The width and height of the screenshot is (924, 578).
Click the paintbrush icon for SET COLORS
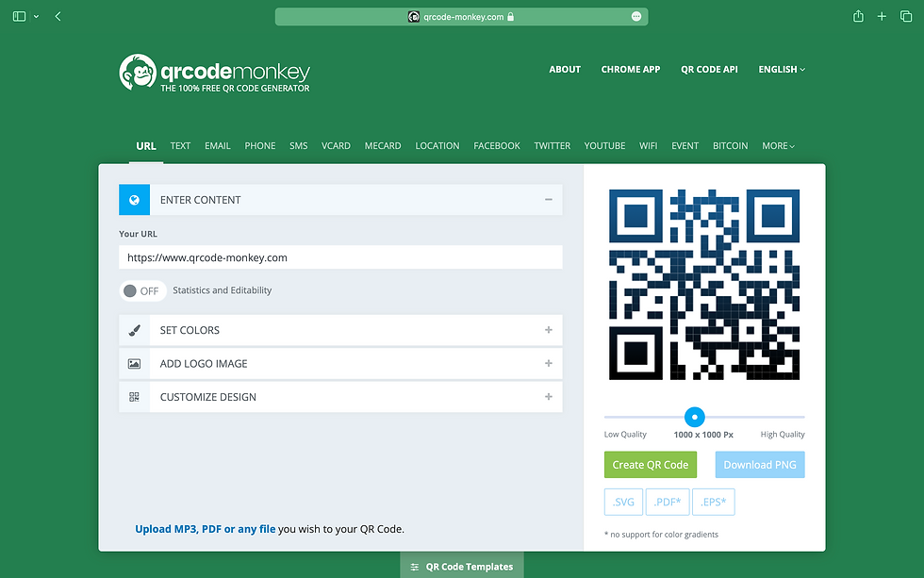point(134,331)
